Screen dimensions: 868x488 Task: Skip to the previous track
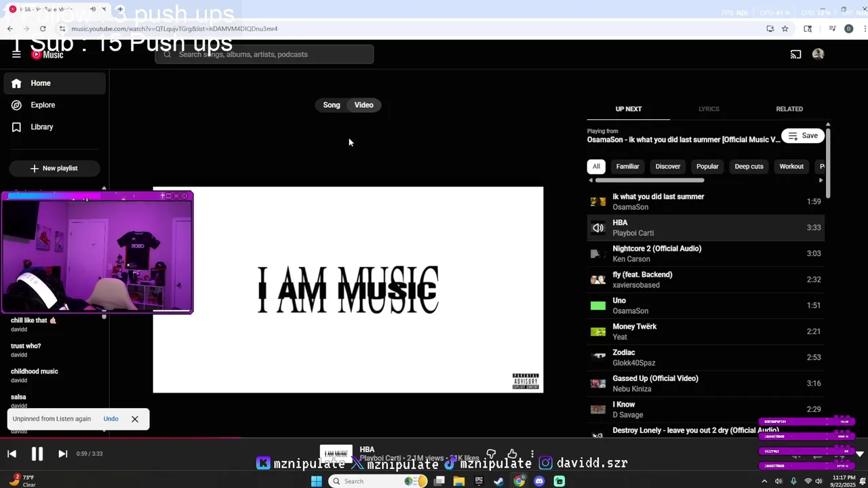(x=12, y=453)
